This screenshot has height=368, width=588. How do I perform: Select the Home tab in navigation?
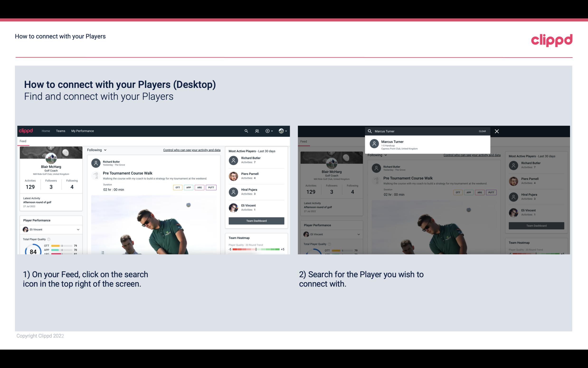(x=45, y=131)
